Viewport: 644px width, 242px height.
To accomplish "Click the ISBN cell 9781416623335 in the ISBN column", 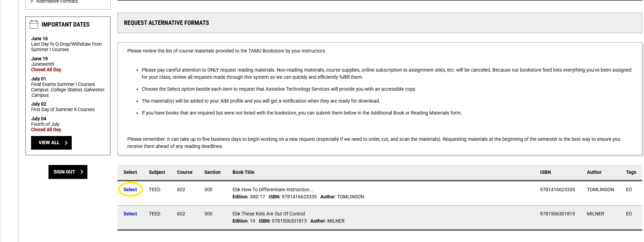I will [557, 190].
